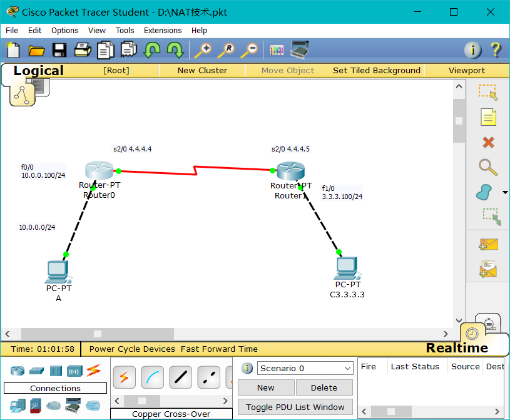Zoom in on the workspace

[x=203, y=51]
